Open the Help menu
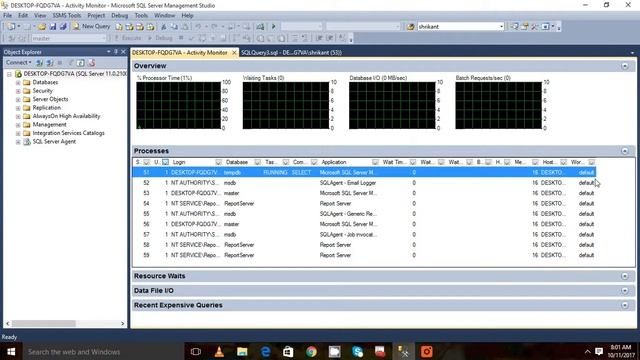 pyautogui.click(x=187, y=16)
